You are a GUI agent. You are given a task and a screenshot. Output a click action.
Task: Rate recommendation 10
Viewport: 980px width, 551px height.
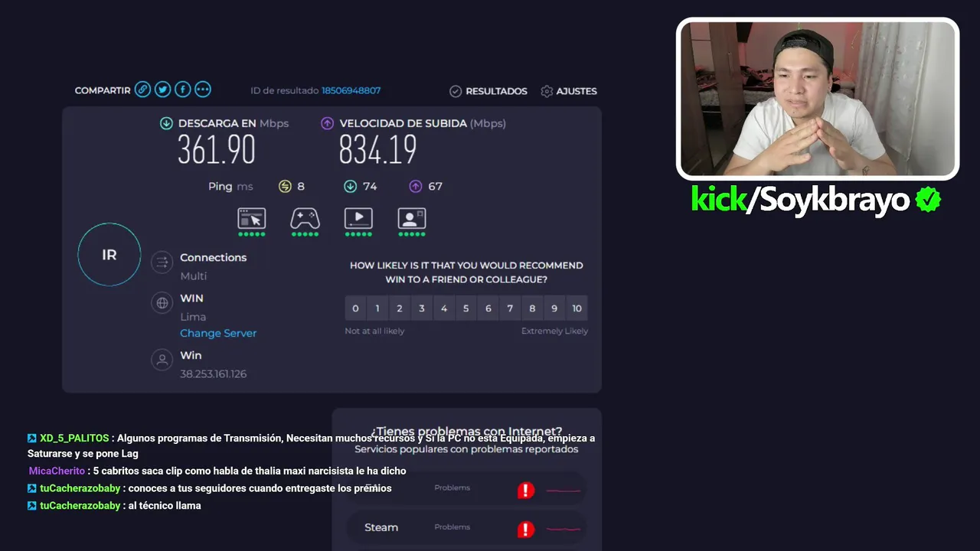pos(577,308)
